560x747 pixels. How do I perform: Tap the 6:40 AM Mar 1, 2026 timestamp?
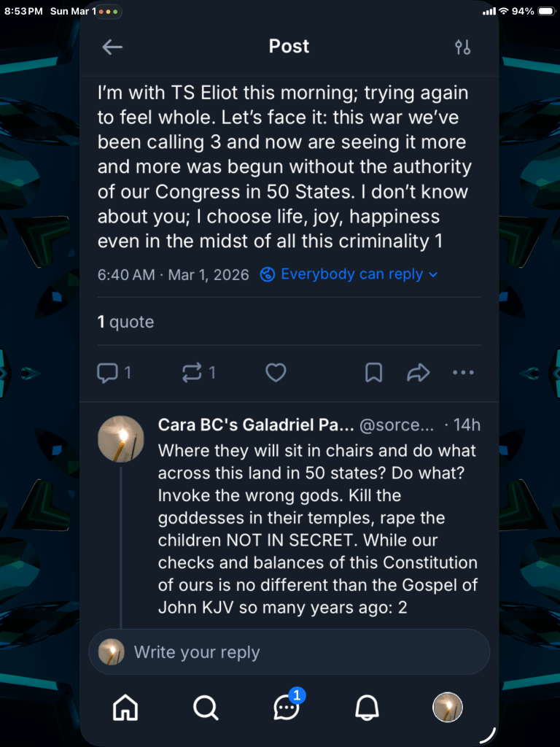point(173,274)
